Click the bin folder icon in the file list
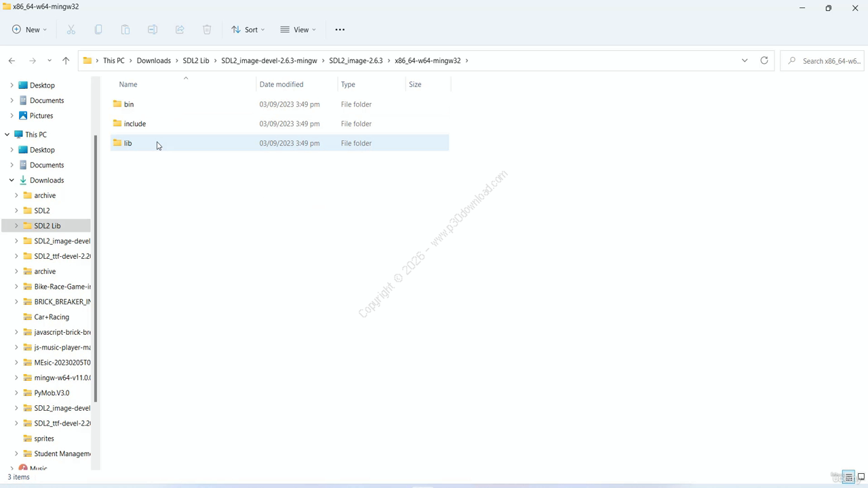 (x=117, y=104)
